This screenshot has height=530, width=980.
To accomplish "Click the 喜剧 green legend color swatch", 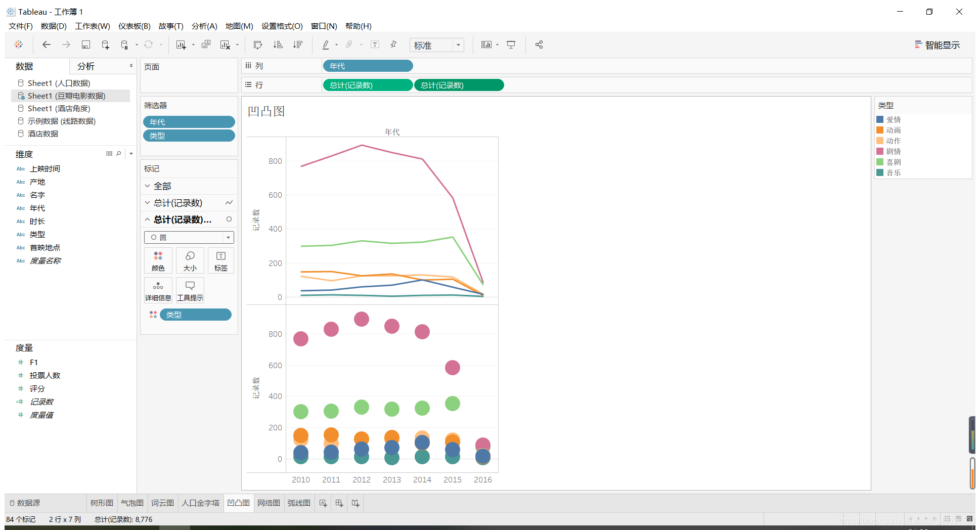I will pyautogui.click(x=880, y=162).
